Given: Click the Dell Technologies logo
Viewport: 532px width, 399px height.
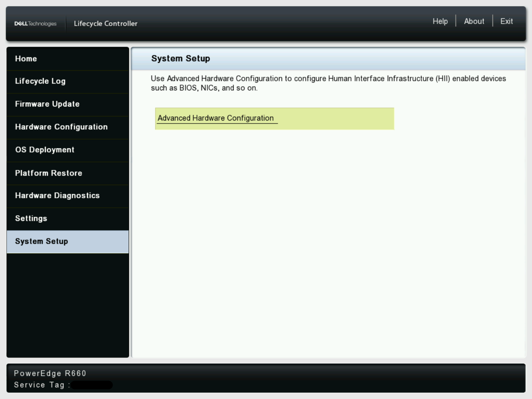Looking at the screenshot, I should pos(36,24).
